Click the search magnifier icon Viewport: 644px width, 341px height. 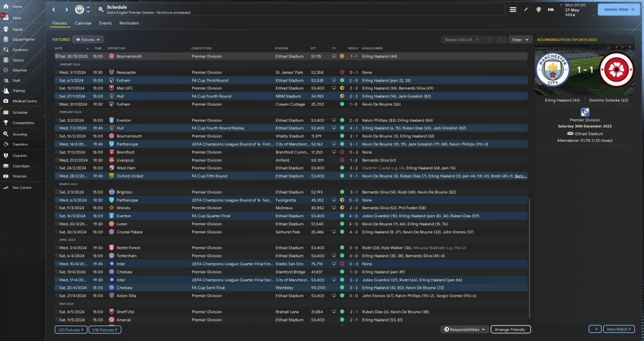tap(101, 10)
